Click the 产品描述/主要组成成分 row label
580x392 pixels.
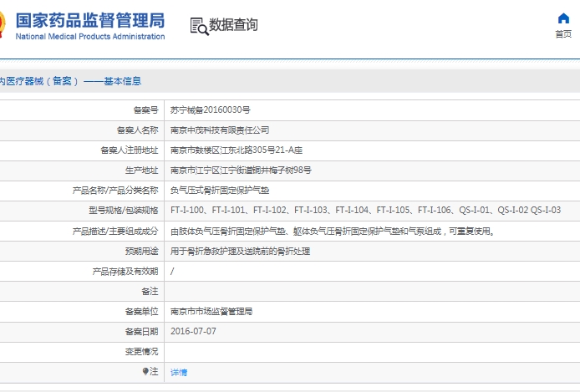[x=115, y=232]
